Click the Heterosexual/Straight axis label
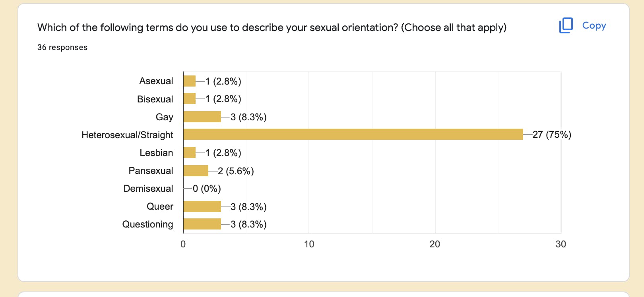The width and height of the screenshot is (644, 297). 127,135
